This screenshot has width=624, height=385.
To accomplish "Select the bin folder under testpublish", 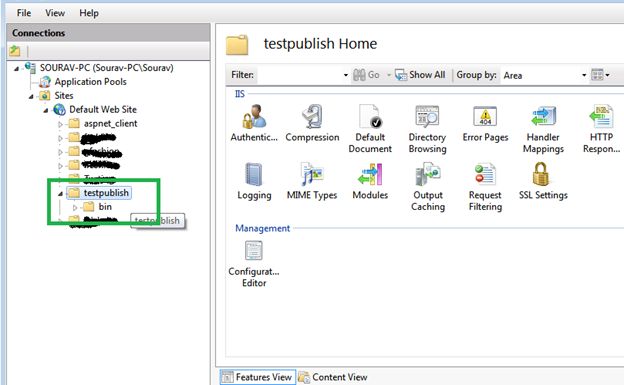I will (105, 207).
